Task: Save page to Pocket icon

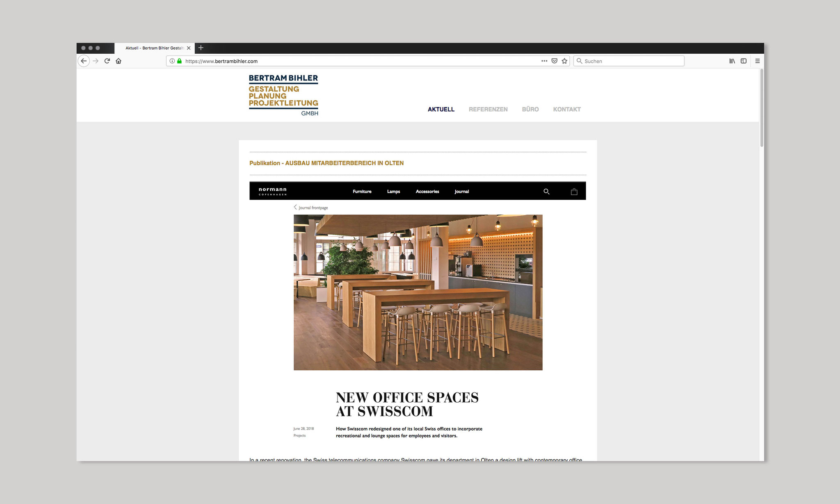Action: tap(555, 61)
